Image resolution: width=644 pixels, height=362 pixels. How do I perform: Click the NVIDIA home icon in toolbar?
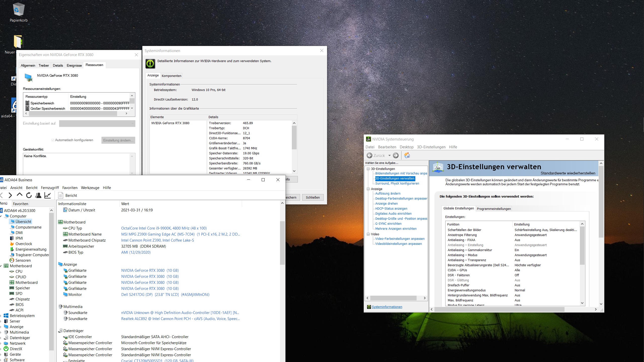[x=407, y=155]
